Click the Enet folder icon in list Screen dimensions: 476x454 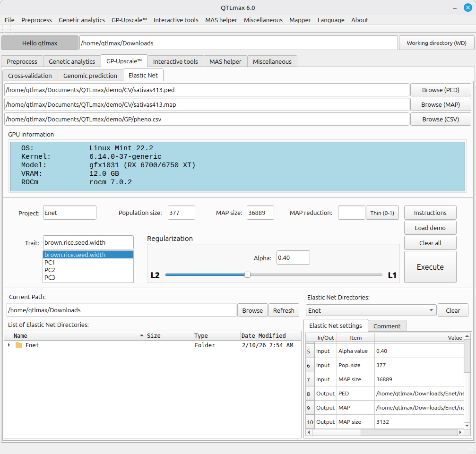tap(19, 345)
